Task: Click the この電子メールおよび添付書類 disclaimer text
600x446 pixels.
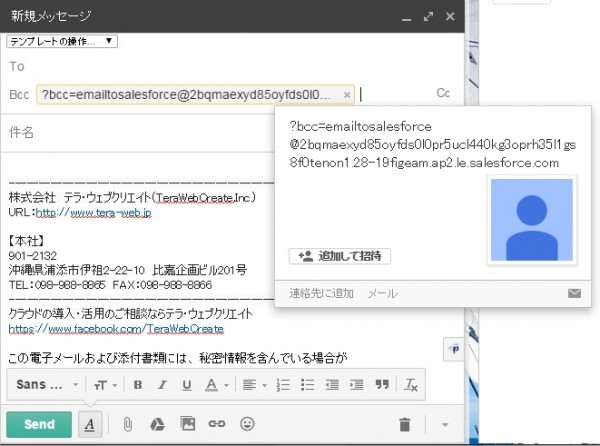Action: [x=178, y=358]
